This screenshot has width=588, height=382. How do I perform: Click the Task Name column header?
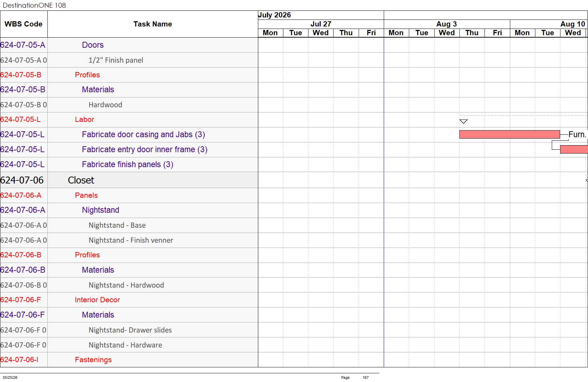click(153, 24)
